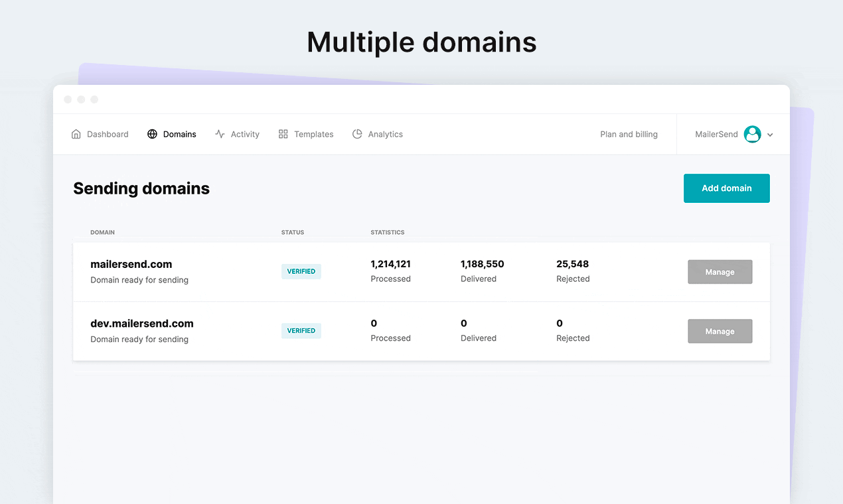The height and width of the screenshot is (504, 843).
Task: Click the Sending domains heading
Action: click(x=141, y=188)
